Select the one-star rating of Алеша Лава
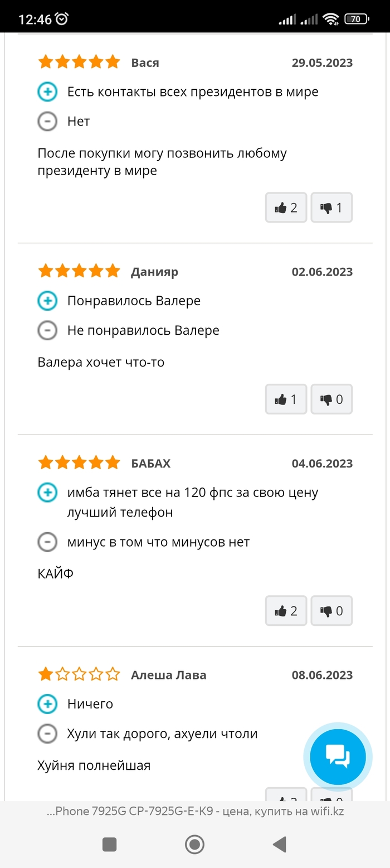This screenshot has width=390, height=868. [79, 674]
